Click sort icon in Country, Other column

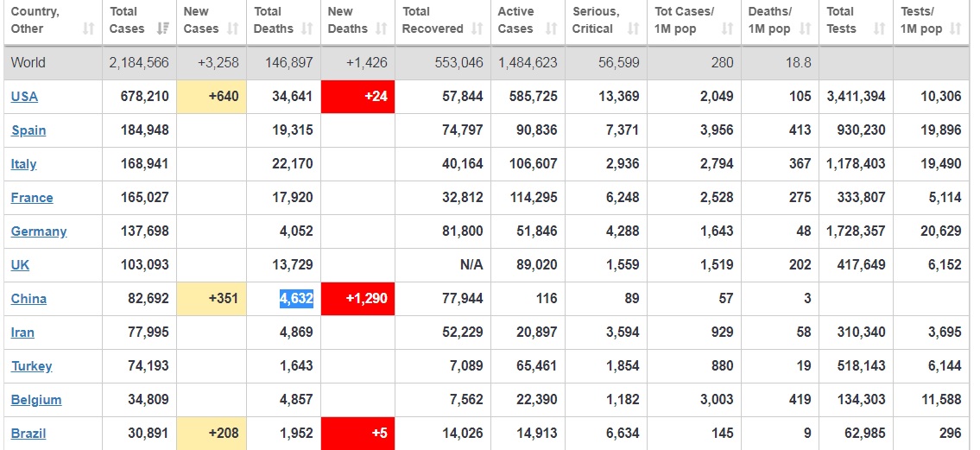[x=88, y=29]
